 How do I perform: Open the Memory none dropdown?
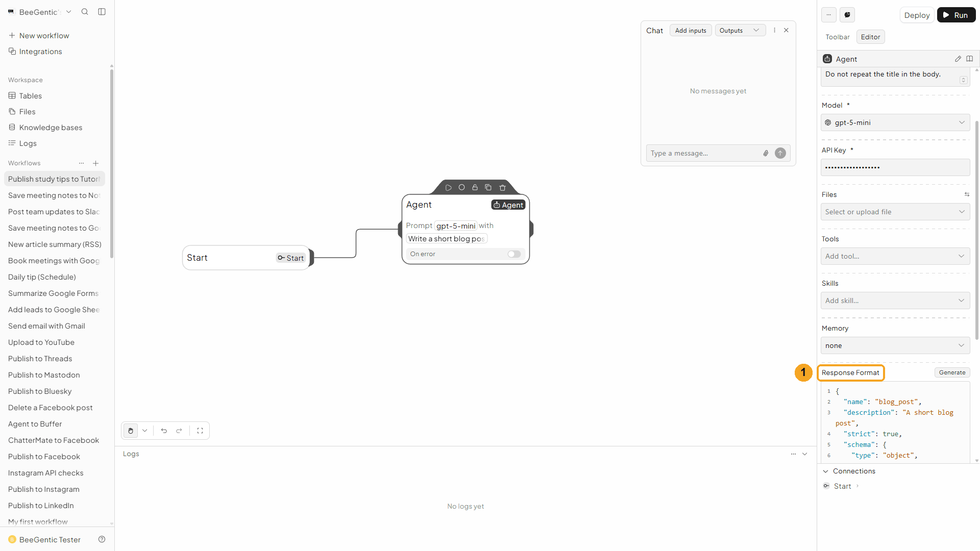tap(895, 345)
